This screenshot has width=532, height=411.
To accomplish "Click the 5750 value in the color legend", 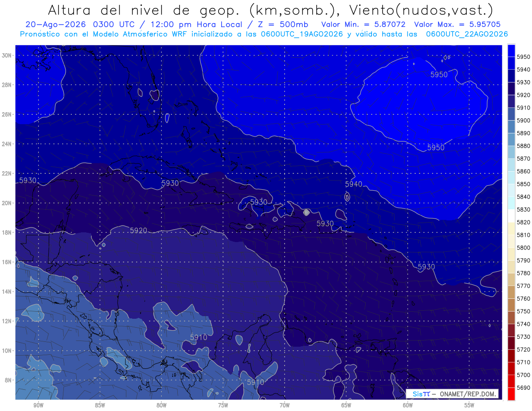I will (x=523, y=311).
